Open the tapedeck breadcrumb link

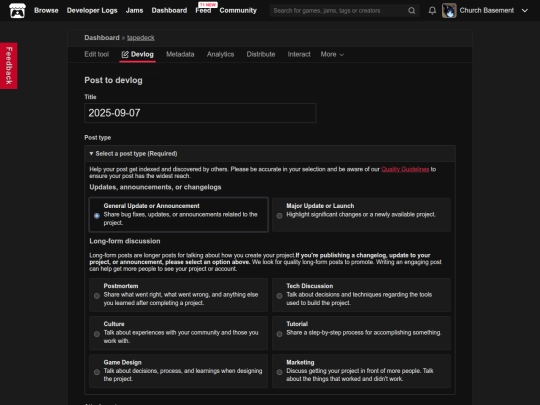141,38
